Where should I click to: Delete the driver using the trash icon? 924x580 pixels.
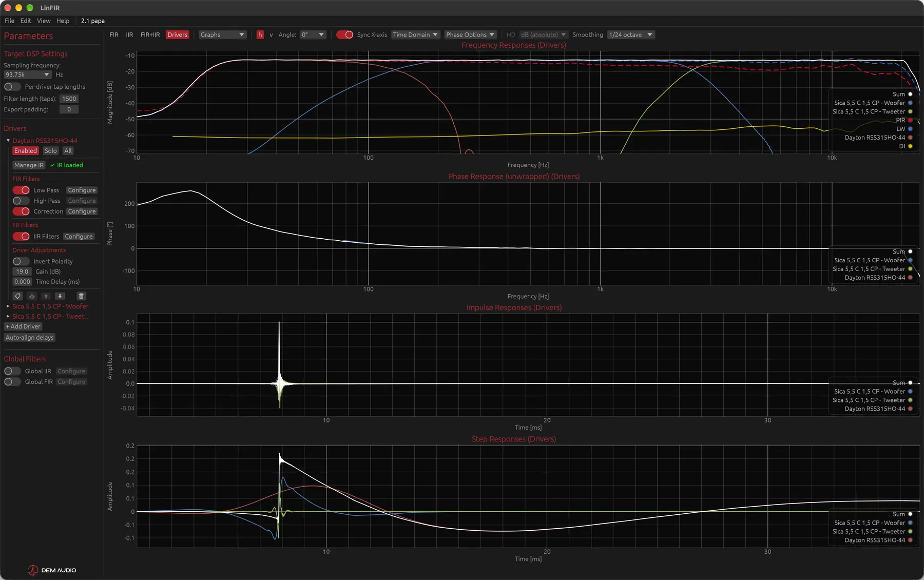click(x=81, y=296)
